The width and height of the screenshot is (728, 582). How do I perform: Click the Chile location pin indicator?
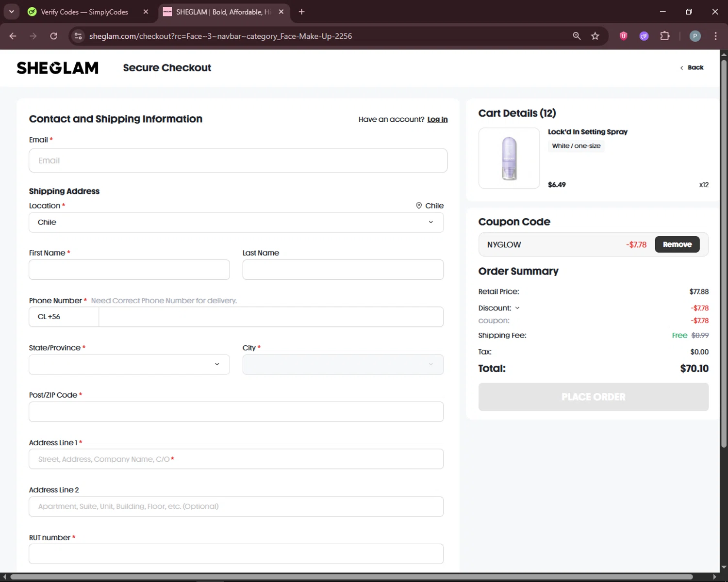coord(430,206)
